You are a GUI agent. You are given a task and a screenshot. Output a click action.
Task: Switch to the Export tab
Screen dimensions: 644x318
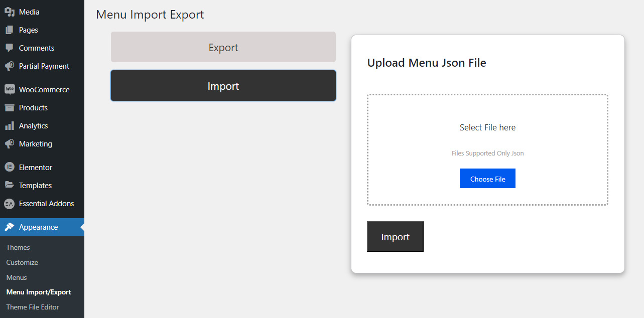[x=223, y=47]
